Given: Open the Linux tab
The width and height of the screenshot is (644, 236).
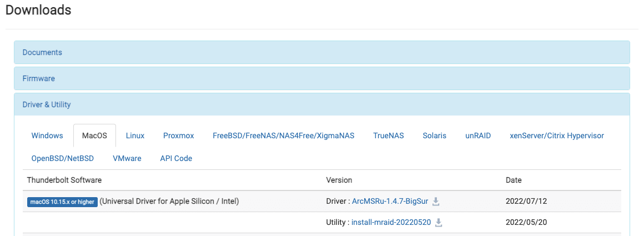Looking at the screenshot, I should pyautogui.click(x=135, y=135).
